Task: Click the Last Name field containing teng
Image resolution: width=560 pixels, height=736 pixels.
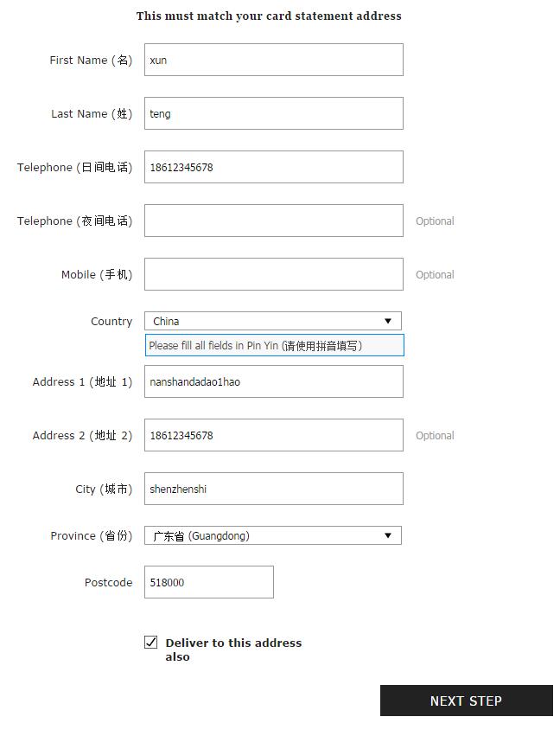Action: point(273,113)
